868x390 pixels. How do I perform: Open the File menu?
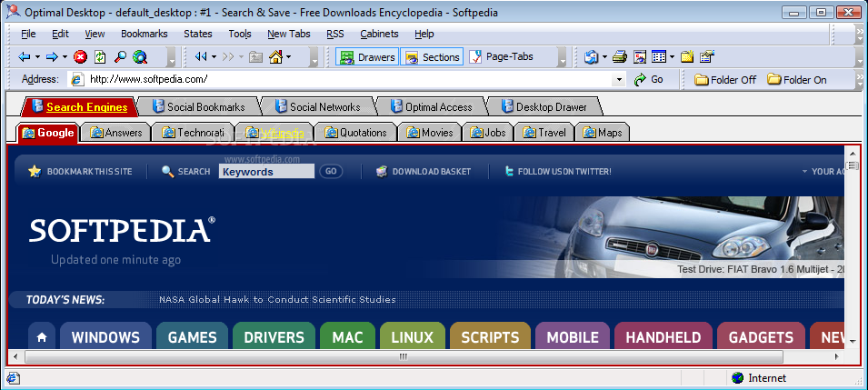[28, 34]
